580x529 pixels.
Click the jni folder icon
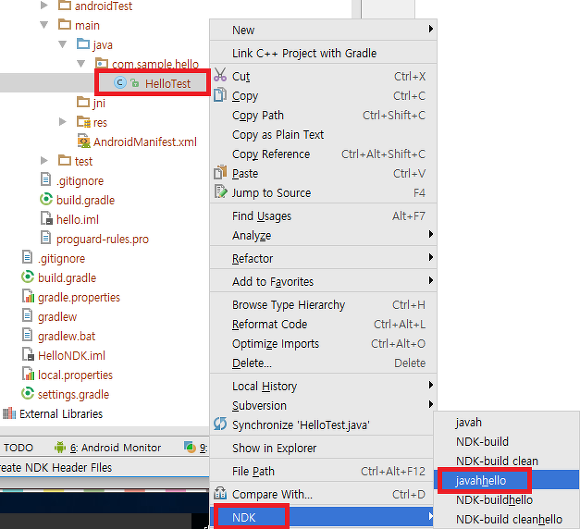click(83, 101)
